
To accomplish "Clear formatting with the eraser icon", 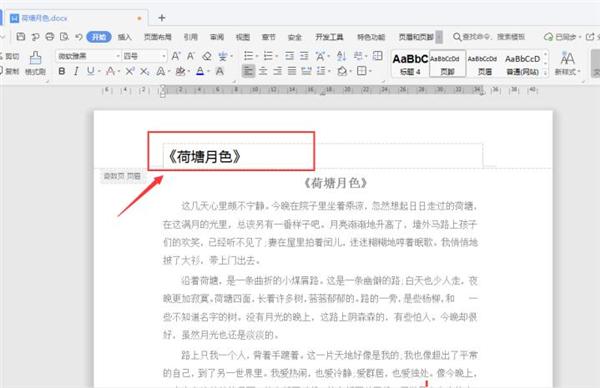I will (207, 56).
